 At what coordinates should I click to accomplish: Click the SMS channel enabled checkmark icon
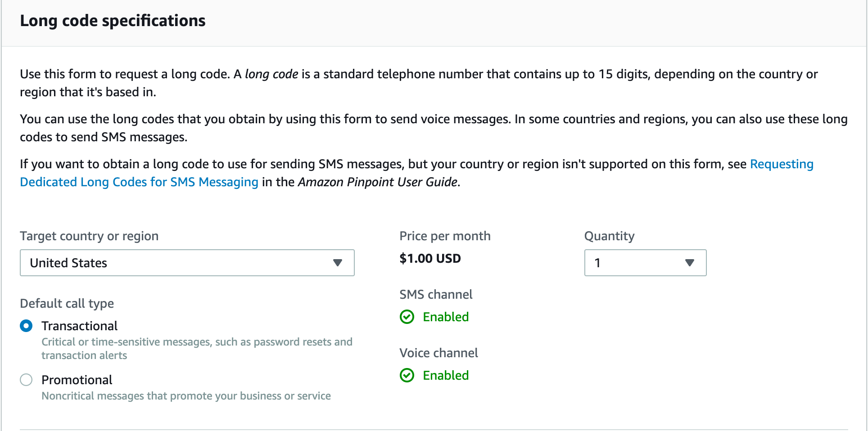(407, 317)
